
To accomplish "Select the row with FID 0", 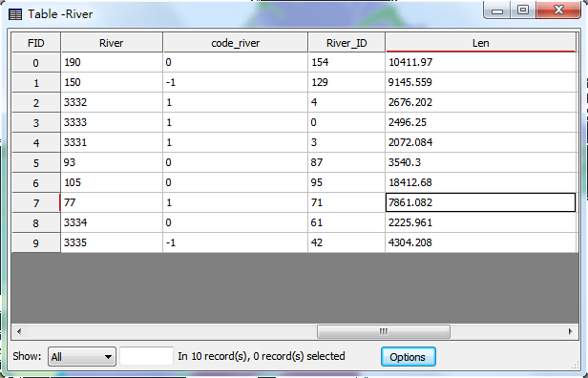I will [x=36, y=63].
